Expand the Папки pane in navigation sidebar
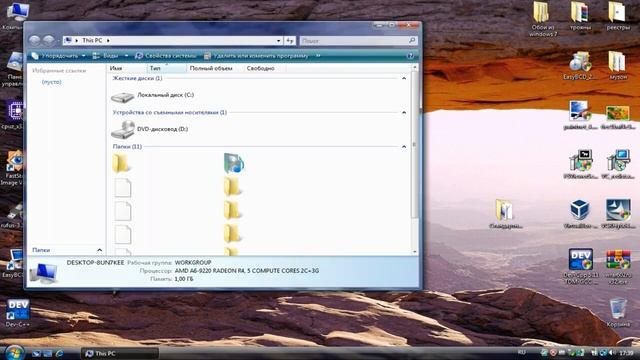Screen dimensions: 640x360 point(99,250)
